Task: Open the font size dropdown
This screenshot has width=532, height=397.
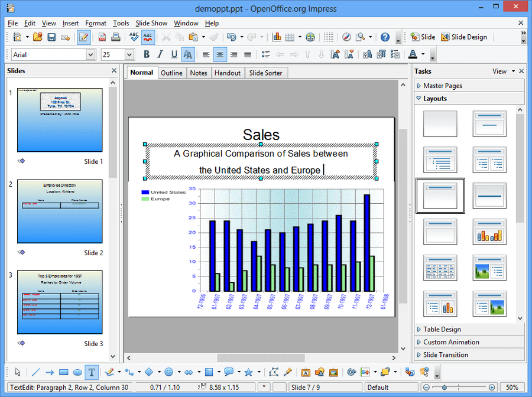Action: 129,54
